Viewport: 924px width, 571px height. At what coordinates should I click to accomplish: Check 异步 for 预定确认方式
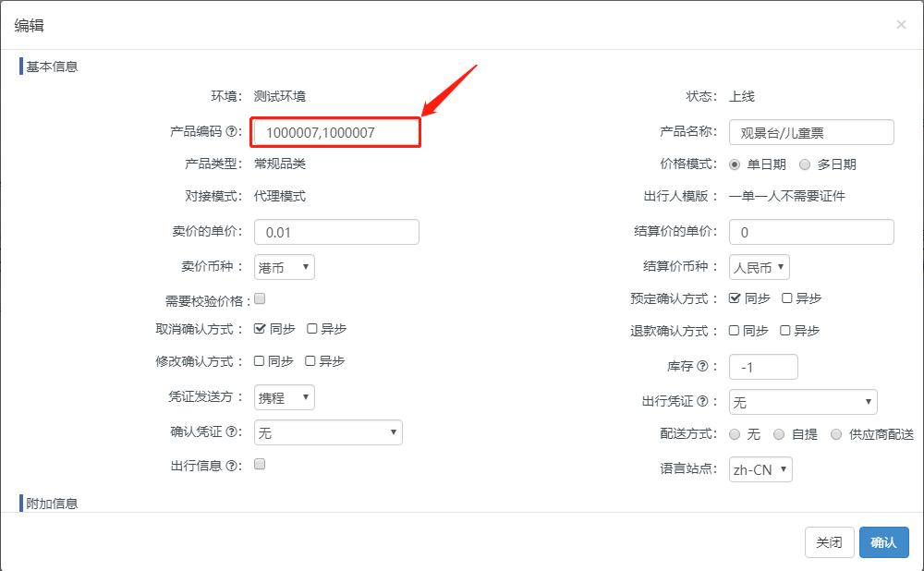(787, 298)
